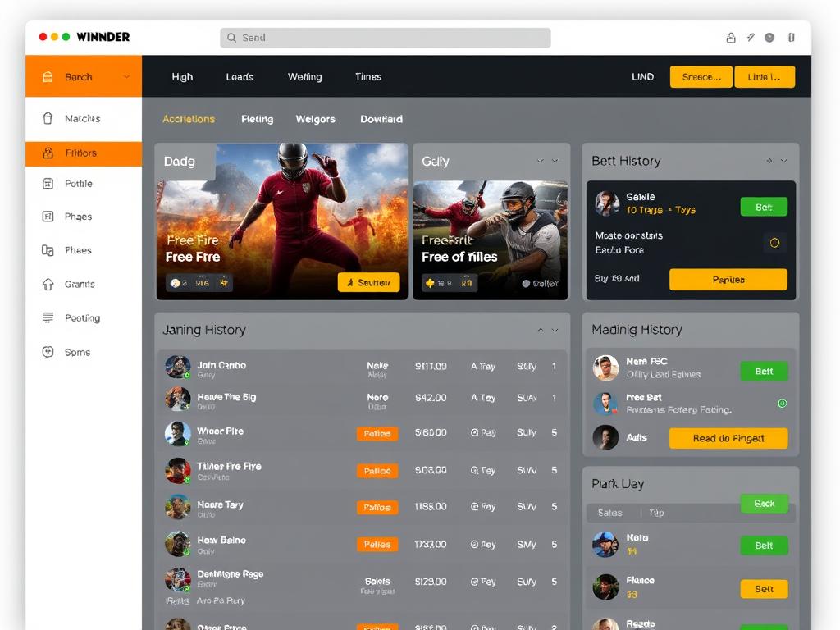The image size is (840, 630).
Task: Expand the Banch sidebar dropdown chevron
Action: (x=126, y=76)
